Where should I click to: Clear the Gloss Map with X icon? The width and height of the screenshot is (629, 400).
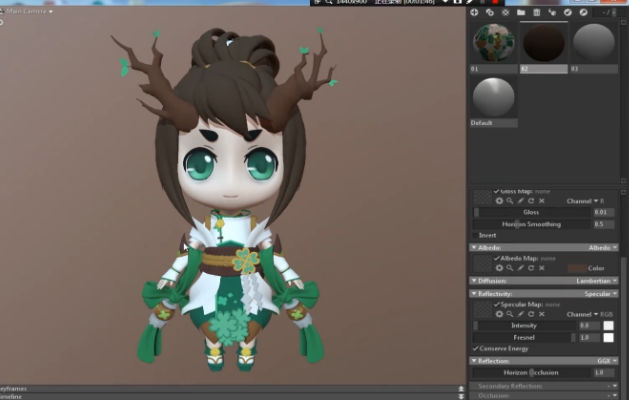coord(542,201)
